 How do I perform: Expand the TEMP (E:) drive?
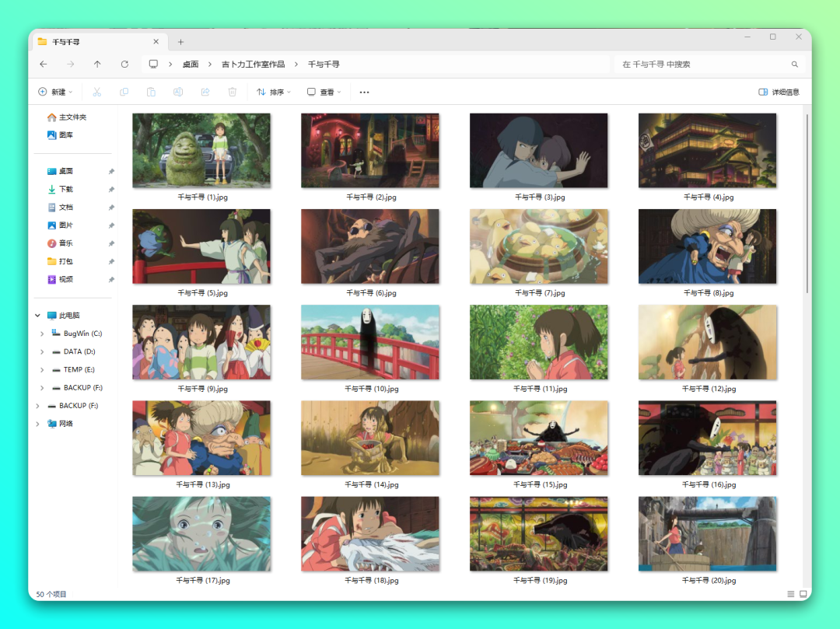[x=42, y=370]
